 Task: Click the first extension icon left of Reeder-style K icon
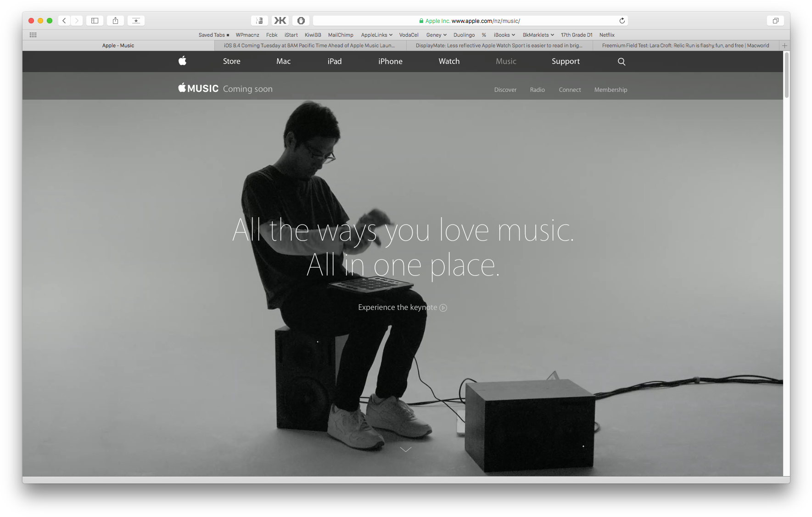260,21
